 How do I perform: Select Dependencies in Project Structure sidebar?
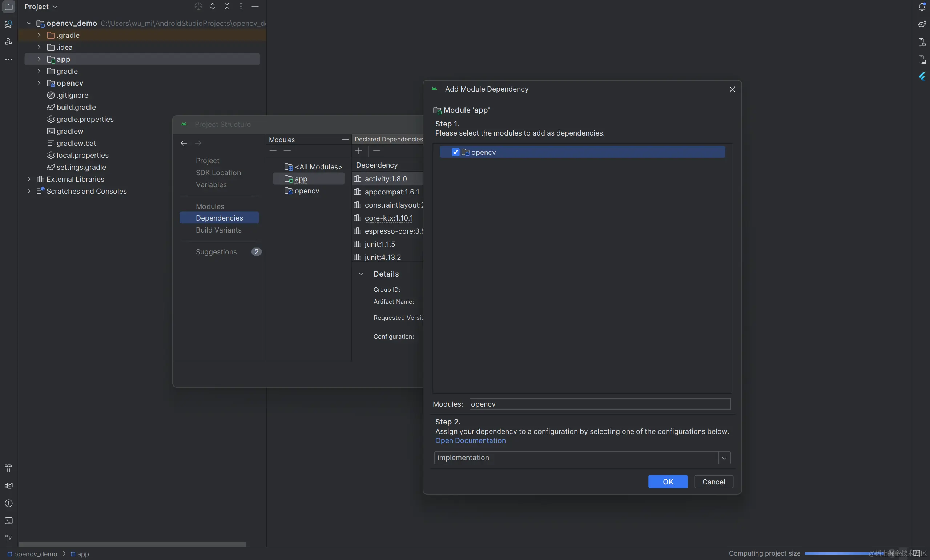tap(219, 218)
